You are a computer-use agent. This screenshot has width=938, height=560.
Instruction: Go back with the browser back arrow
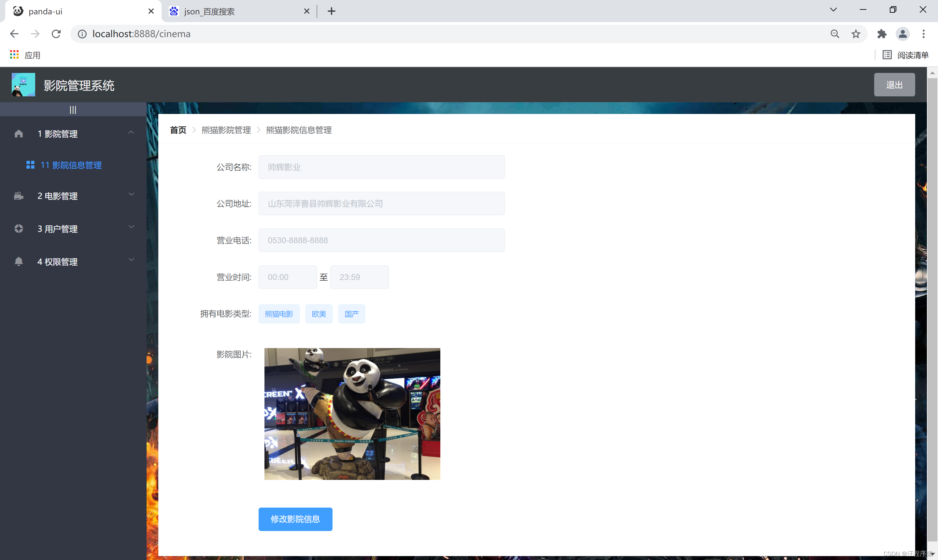point(14,34)
